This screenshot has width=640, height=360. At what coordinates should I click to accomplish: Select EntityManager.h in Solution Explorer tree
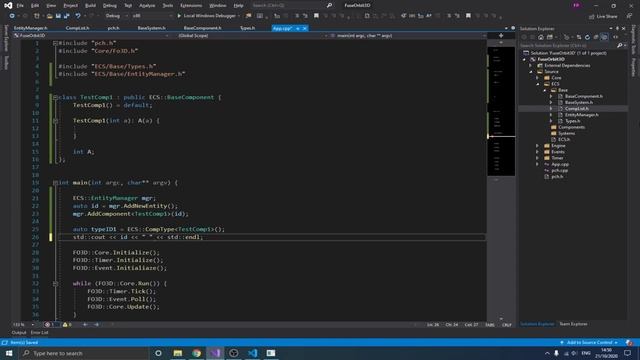pos(582,115)
